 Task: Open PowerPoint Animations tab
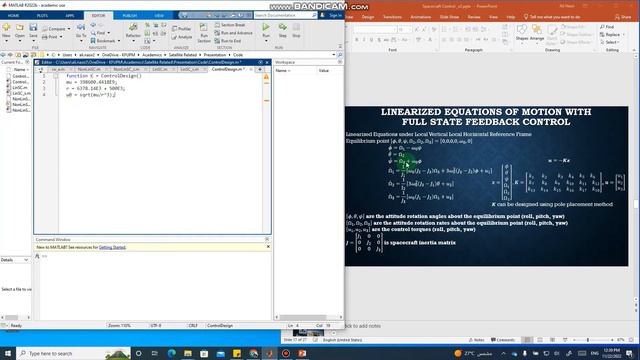click(421, 17)
